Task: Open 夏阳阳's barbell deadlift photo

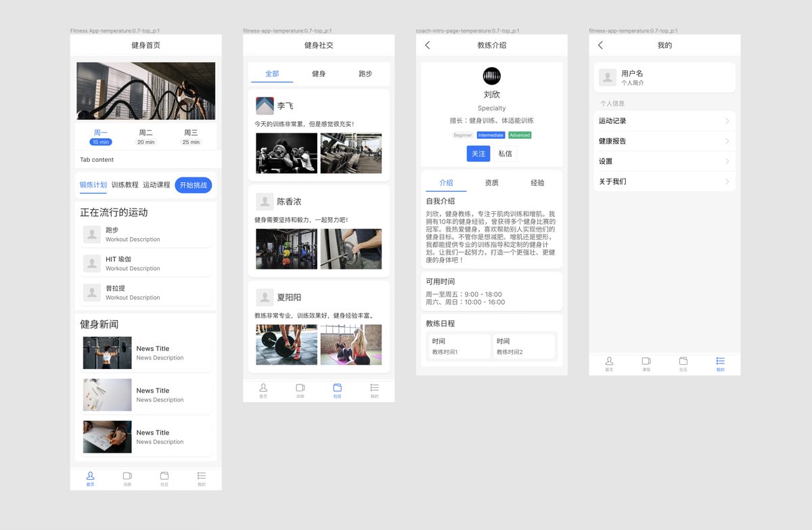Action: point(286,345)
